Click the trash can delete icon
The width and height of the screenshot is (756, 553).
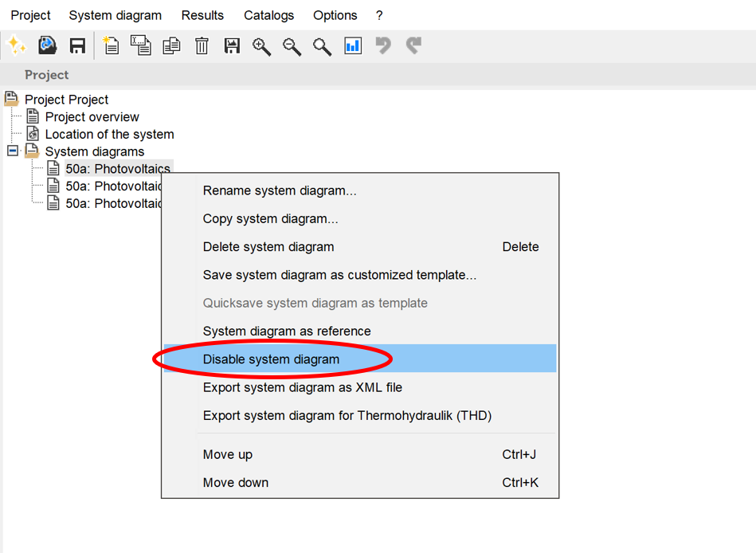[x=202, y=45]
